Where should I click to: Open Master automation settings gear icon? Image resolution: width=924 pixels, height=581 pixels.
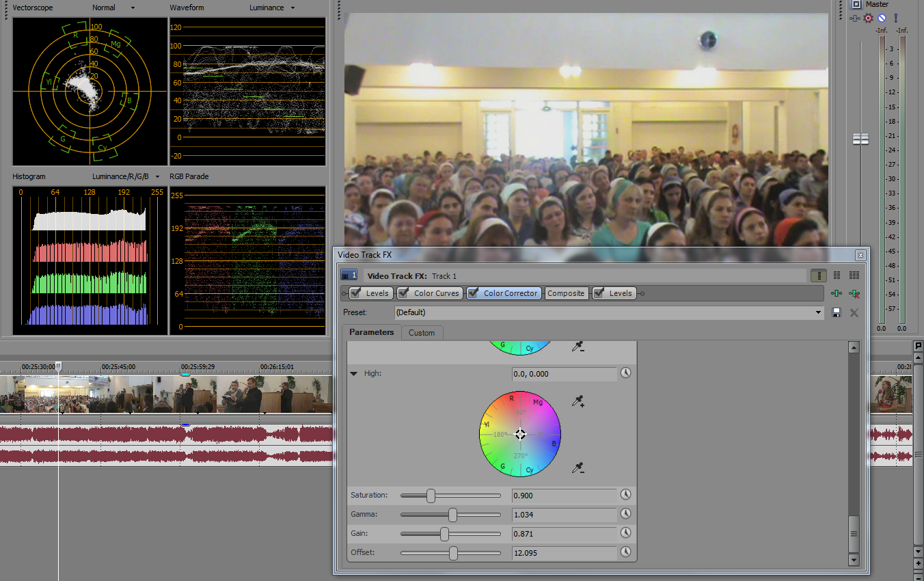click(x=869, y=18)
